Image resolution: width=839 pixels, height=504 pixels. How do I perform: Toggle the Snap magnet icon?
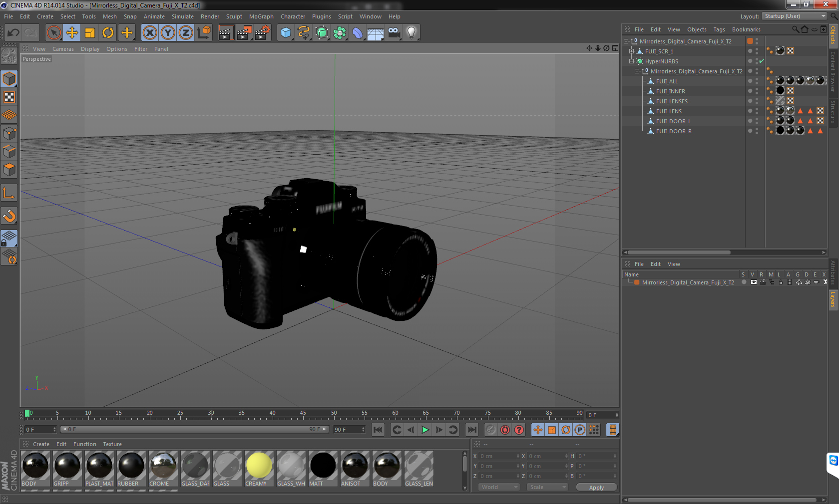point(9,216)
